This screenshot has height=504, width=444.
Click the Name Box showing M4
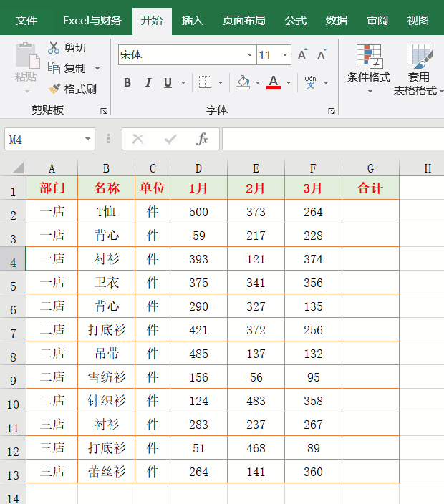[44, 139]
